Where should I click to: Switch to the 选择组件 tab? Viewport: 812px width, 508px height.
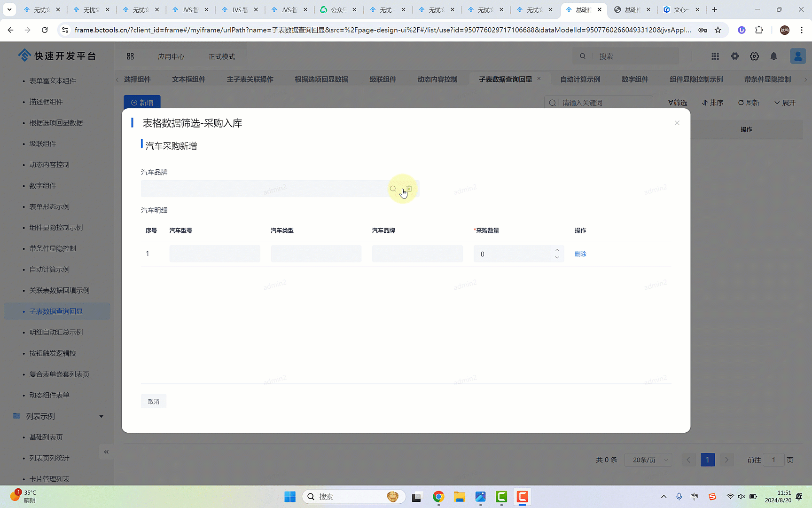pyautogui.click(x=137, y=79)
